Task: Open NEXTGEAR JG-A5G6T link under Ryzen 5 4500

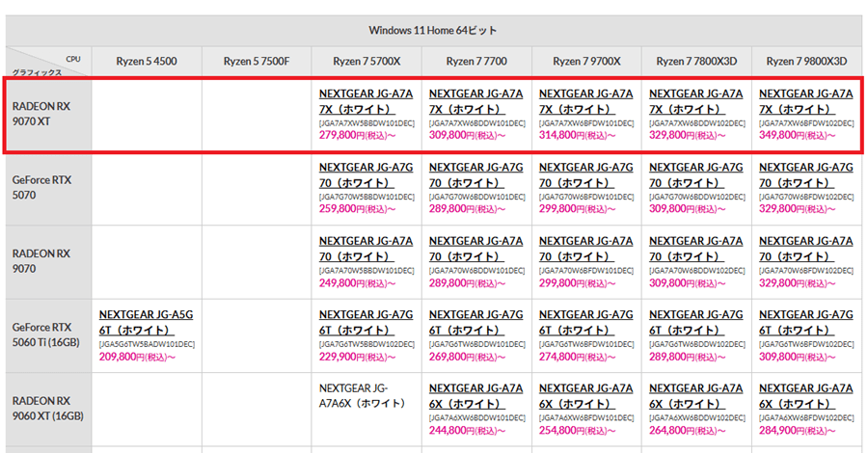Action: (x=147, y=323)
